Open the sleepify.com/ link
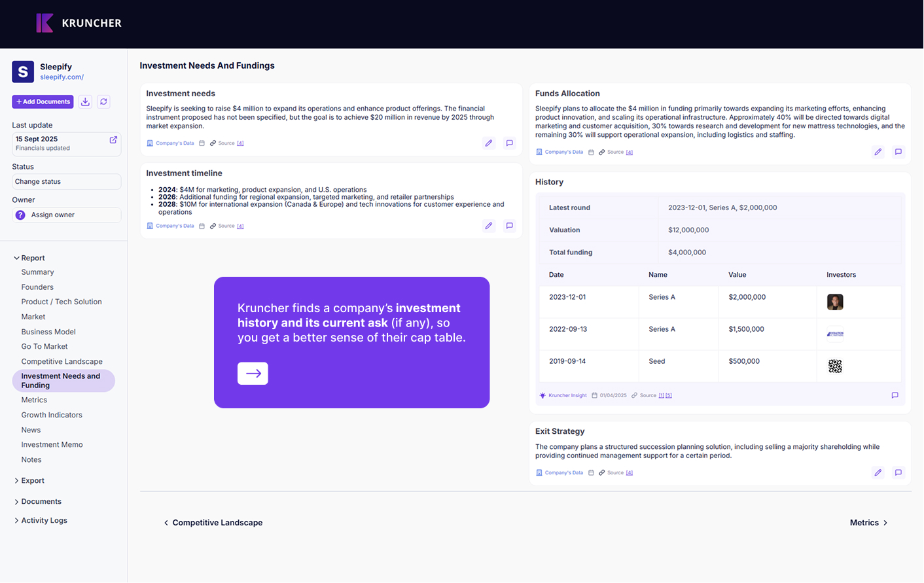 pos(62,77)
